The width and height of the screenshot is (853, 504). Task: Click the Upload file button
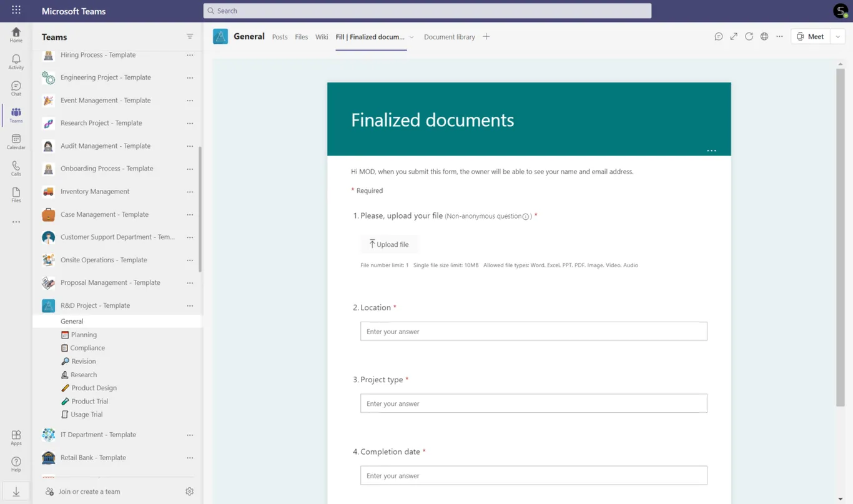pyautogui.click(x=389, y=244)
